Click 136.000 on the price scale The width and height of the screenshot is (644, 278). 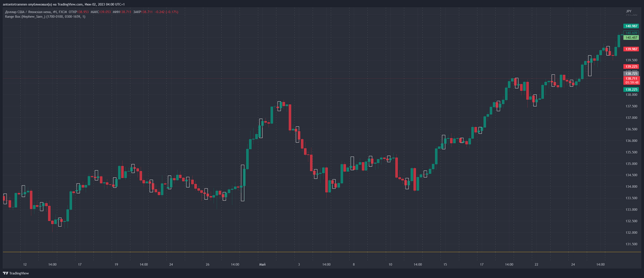631,141
